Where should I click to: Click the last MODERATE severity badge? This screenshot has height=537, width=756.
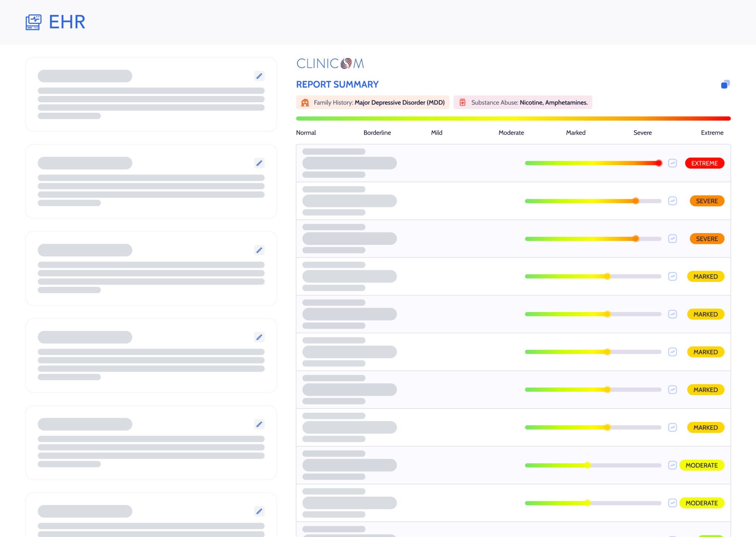701,503
